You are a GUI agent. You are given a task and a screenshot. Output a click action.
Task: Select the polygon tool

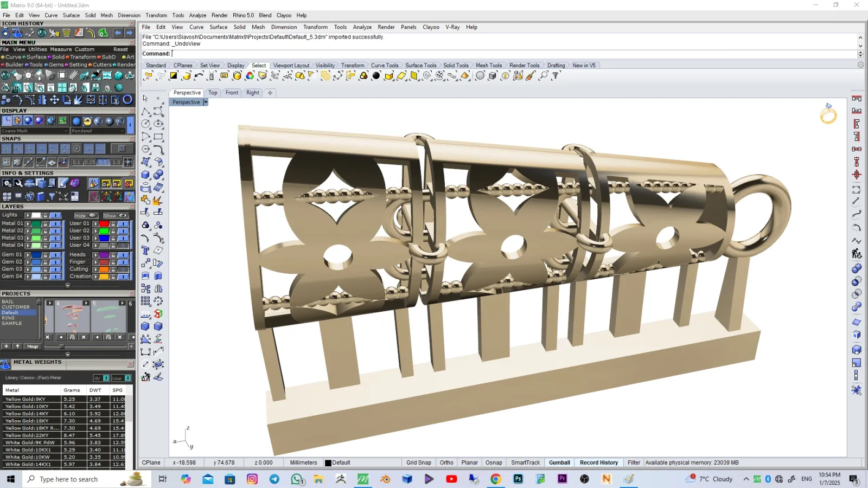coord(146,149)
